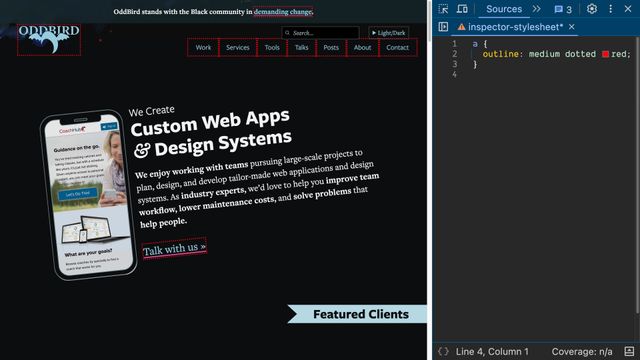
Task: Click the Custom Web Apps heading
Action: [x=211, y=133]
